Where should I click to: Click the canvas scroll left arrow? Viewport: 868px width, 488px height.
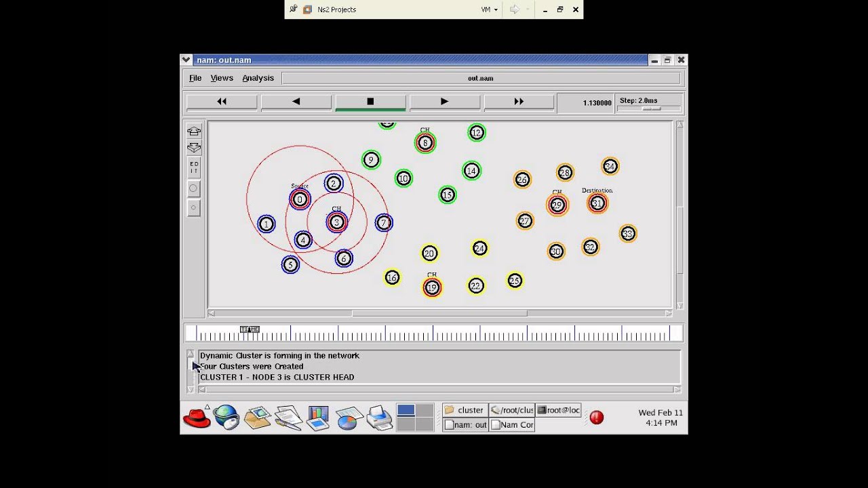pos(212,313)
